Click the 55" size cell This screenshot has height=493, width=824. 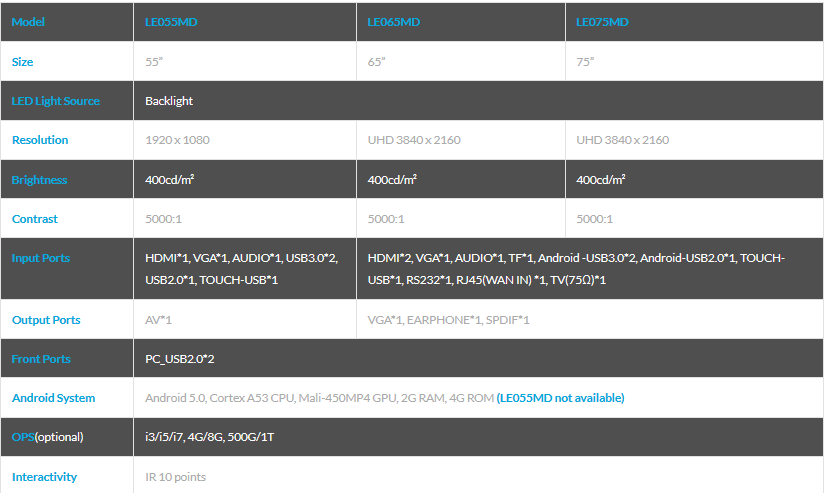point(154,62)
